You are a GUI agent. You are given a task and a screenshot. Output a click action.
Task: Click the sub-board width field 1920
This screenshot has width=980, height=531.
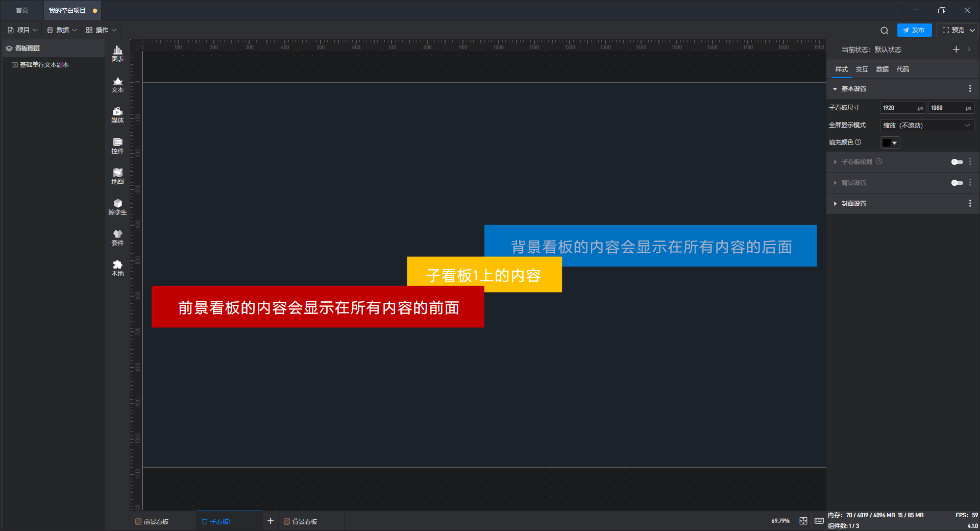[902, 108]
